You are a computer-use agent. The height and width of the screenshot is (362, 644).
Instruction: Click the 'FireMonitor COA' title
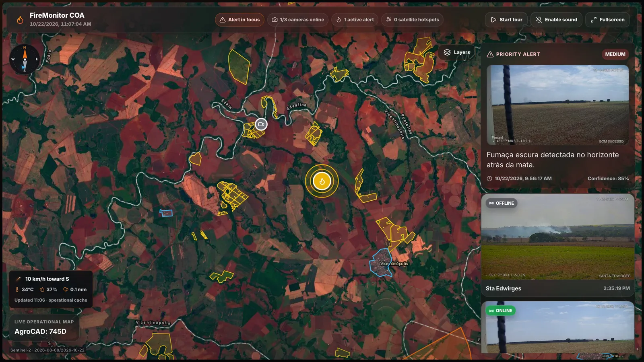click(x=57, y=15)
